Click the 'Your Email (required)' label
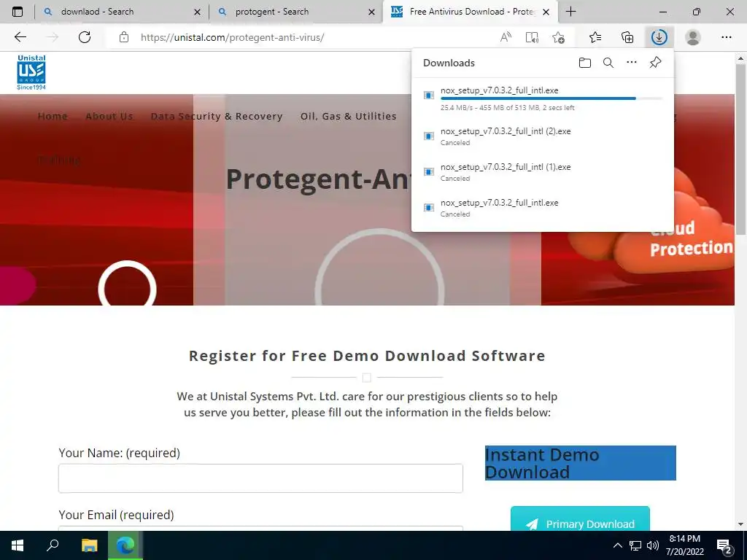Screen dimensions: 747x560 coord(116,515)
